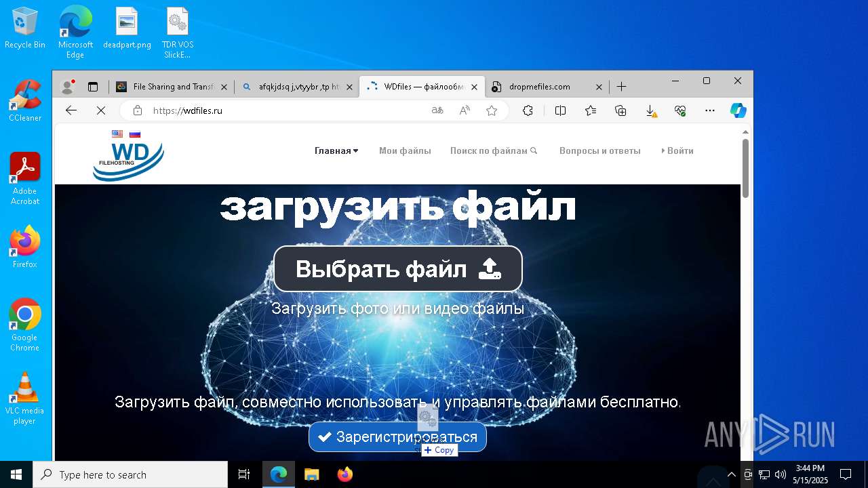Select the Recycle Bin desktop icon
The width and height of the screenshot is (868, 488).
[x=25, y=28]
